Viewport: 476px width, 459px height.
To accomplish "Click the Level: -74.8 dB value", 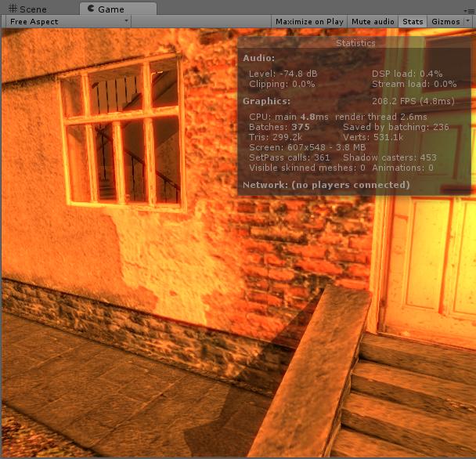I will [x=283, y=74].
